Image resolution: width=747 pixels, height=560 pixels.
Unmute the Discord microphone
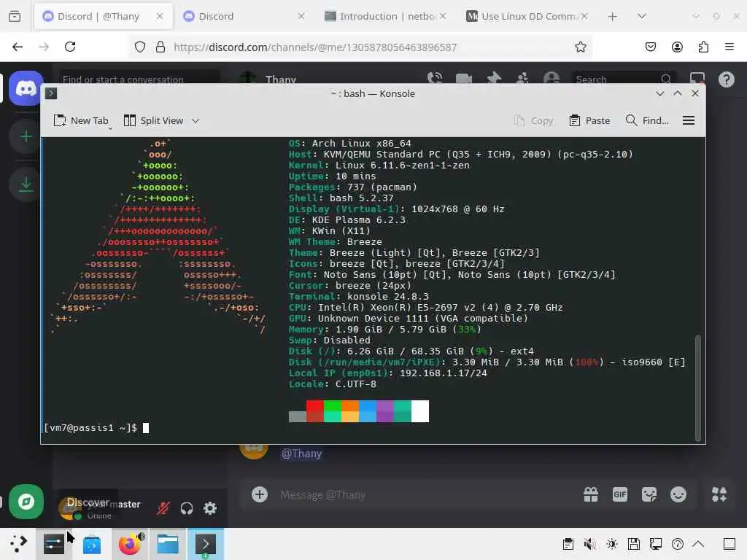(163, 508)
